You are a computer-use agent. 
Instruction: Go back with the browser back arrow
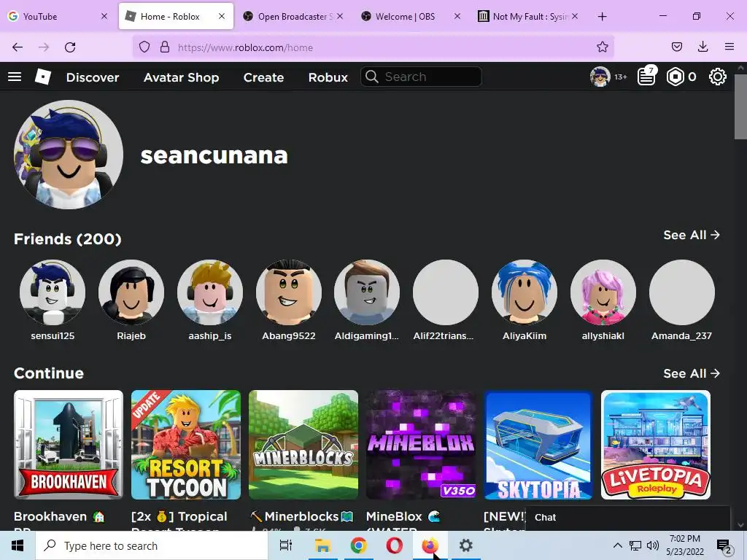pyautogui.click(x=18, y=47)
